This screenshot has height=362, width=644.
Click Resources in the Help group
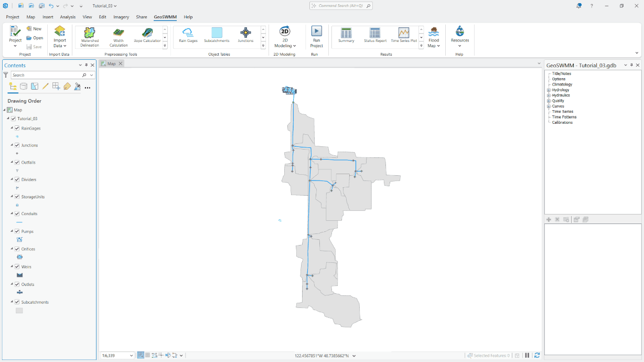459,37
